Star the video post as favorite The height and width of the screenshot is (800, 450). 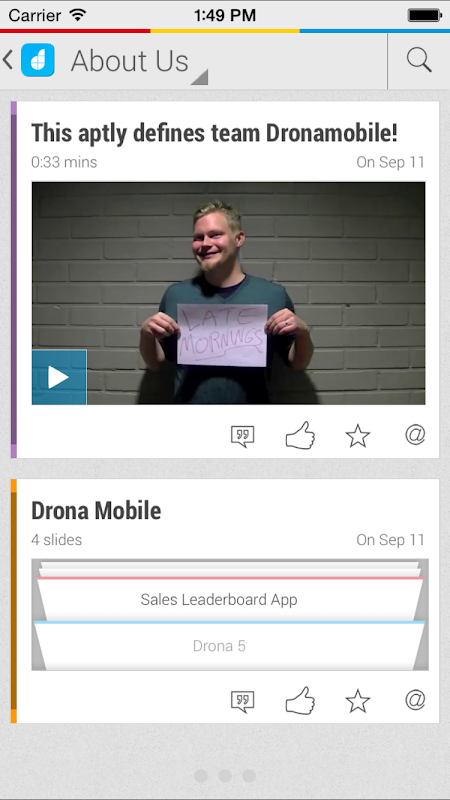pos(358,436)
